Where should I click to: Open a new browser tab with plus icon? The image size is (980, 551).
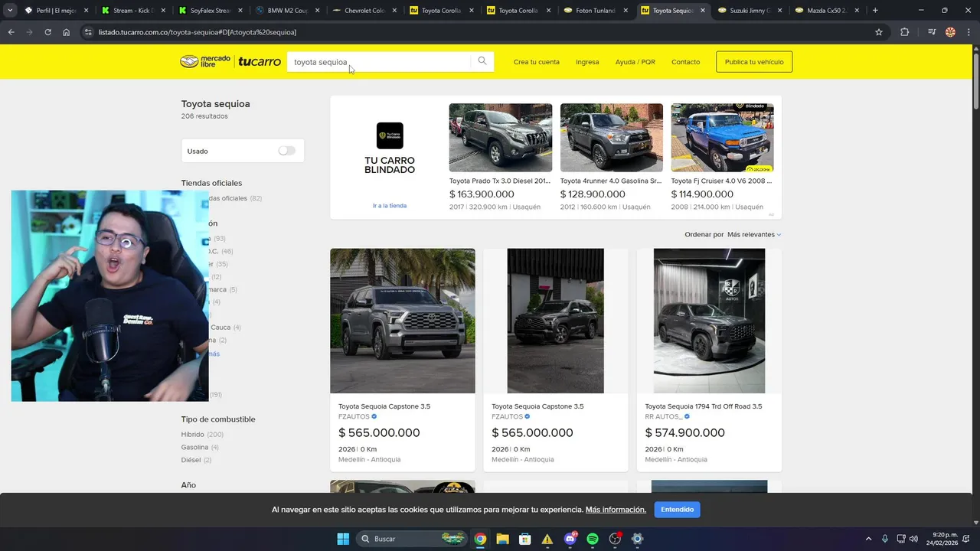coord(875,11)
